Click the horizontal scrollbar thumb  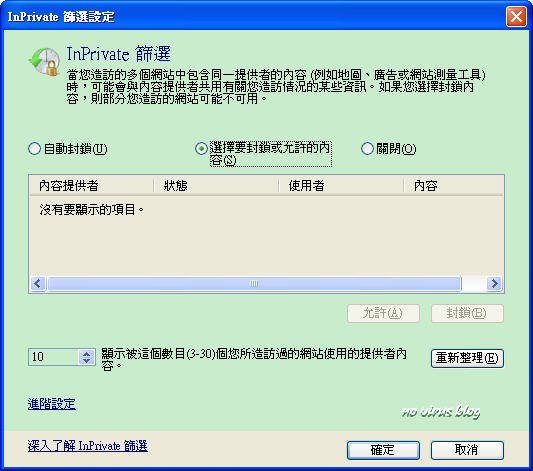pos(254,283)
